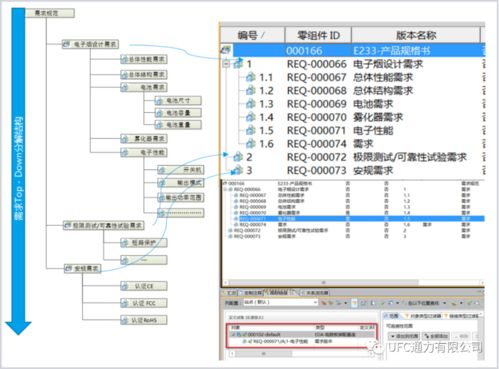
Task: Open the 关系浏览器 tab in the lower tab strip
Action: coord(314,293)
